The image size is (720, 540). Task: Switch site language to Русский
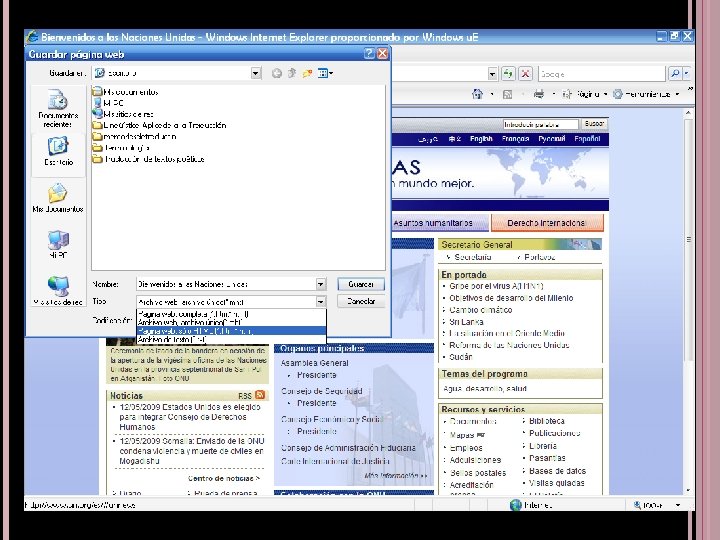(551, 139)
